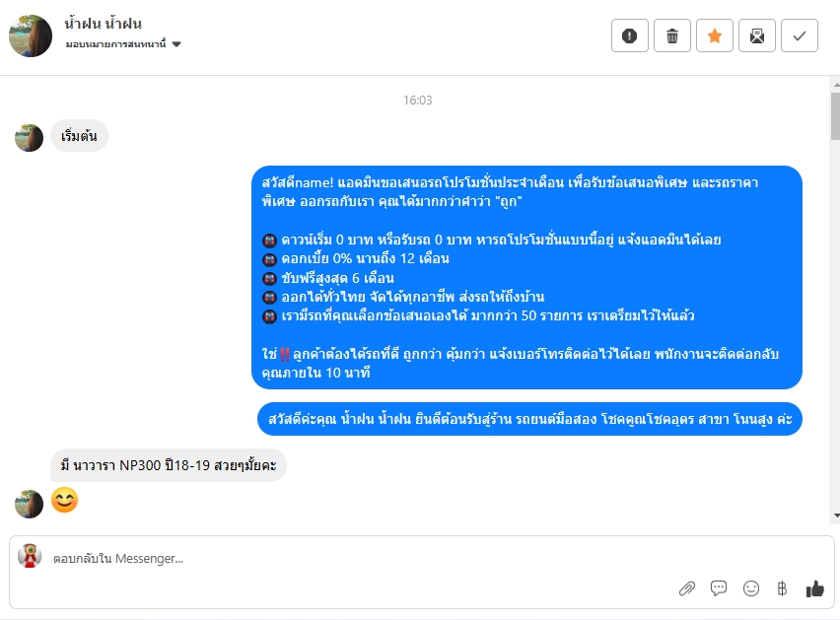Delete conversation using trash icon
Screen dimensions: 840x620
[x=671, y=35]
